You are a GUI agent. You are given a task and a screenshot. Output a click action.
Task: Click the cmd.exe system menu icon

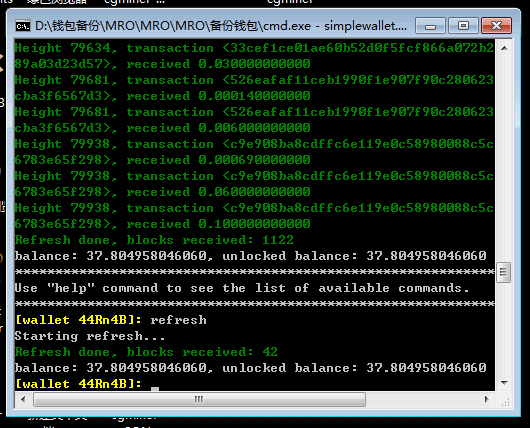[x=23, y=26]
